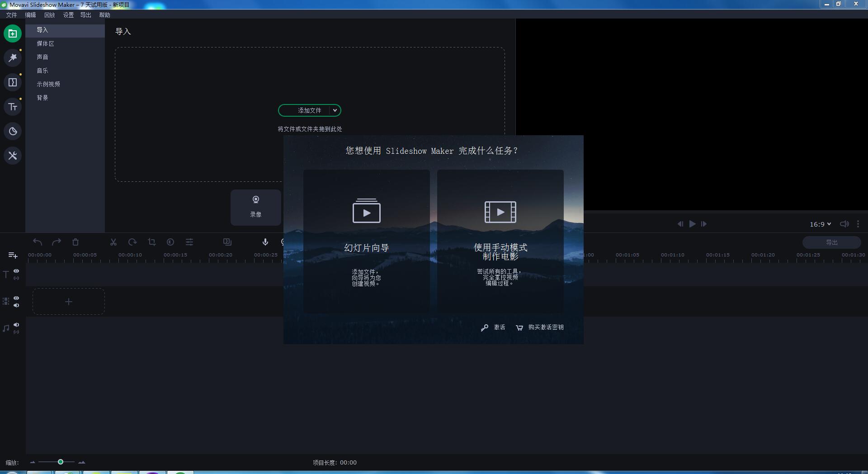868x474 pixels.
Task: Choose 使用手动模式制作电影 option
Action: tap(500, 241)
